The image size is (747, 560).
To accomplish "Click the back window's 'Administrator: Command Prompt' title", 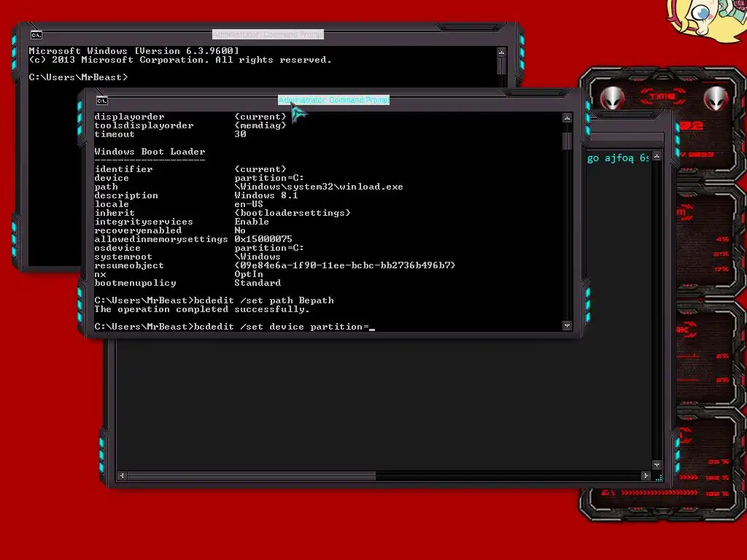I will point(268,34).
